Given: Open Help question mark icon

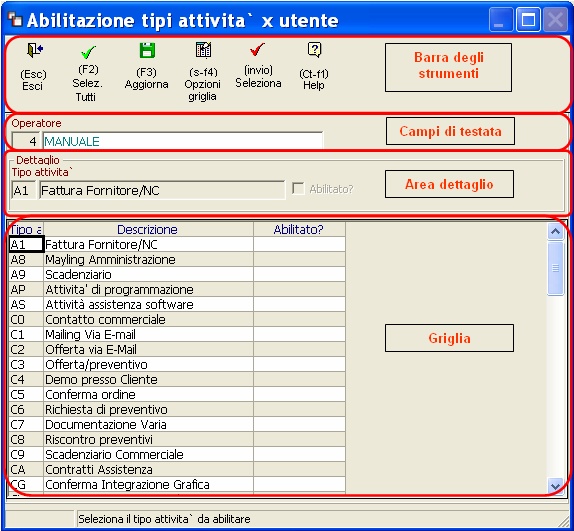Looking at the screenshot, I should 314,50.
